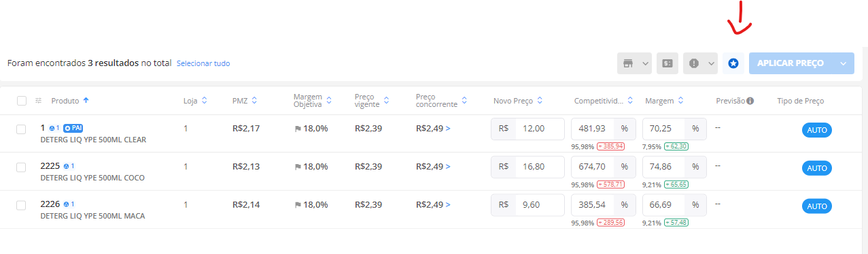868x254 pixels.
Task: Check the select-all header checkbox
Action: [22, 101]
